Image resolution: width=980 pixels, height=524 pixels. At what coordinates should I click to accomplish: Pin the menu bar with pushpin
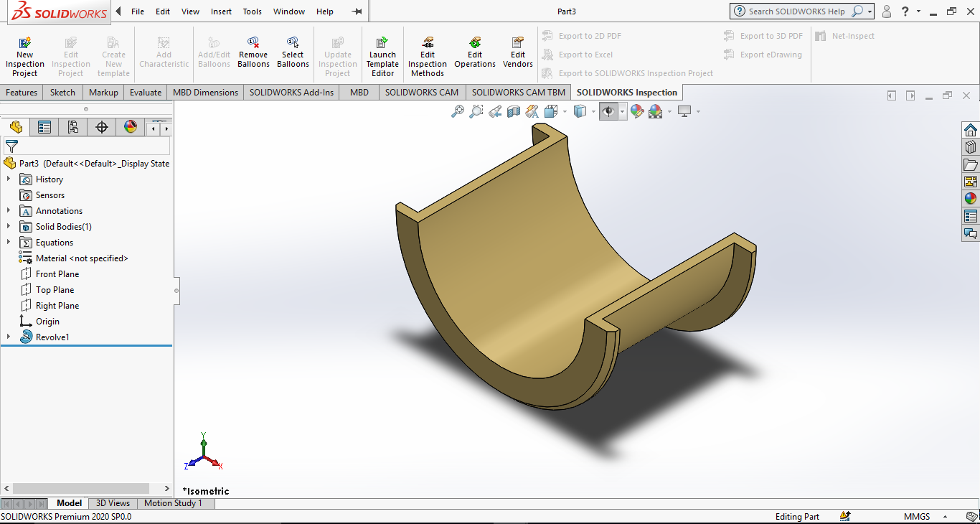[357, 11]
